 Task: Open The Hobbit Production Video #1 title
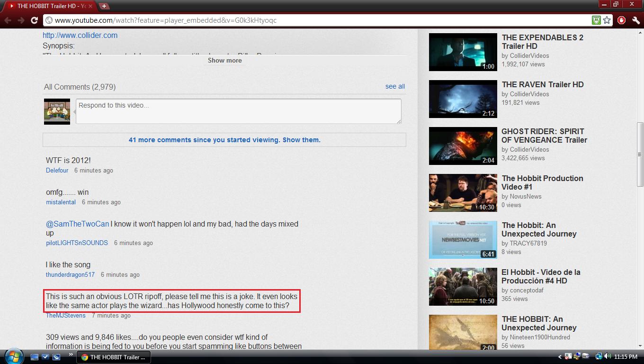543,182
